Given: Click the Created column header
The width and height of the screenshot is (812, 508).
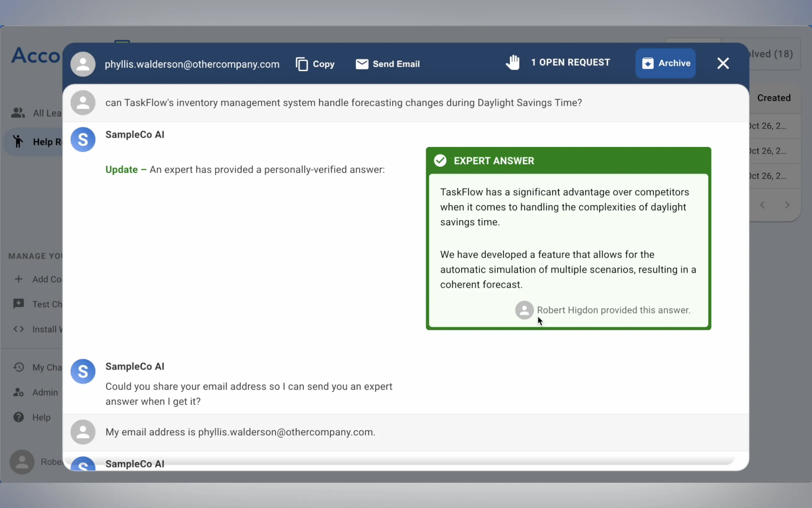Looking at the screenshot, I should point(774,98).
